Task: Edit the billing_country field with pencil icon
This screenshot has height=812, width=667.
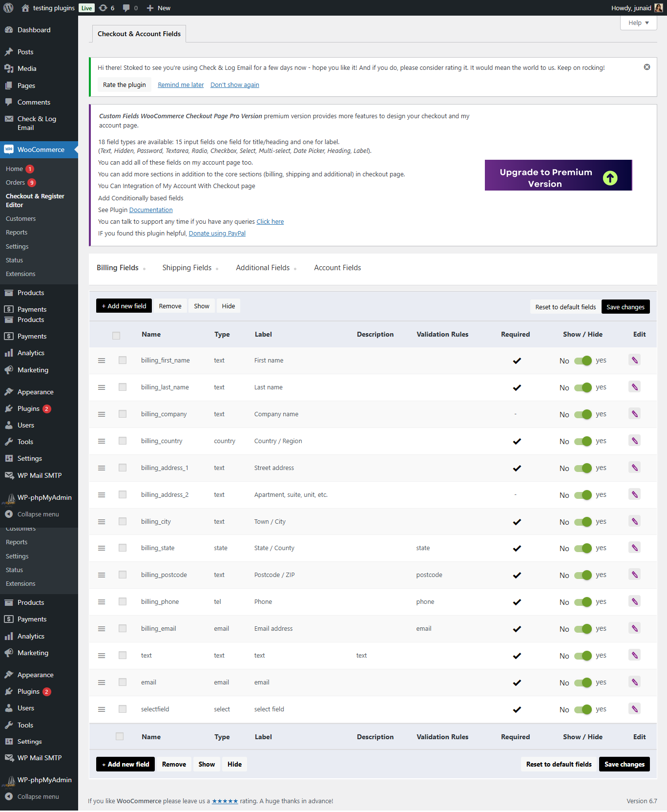Action: (634, 441)
